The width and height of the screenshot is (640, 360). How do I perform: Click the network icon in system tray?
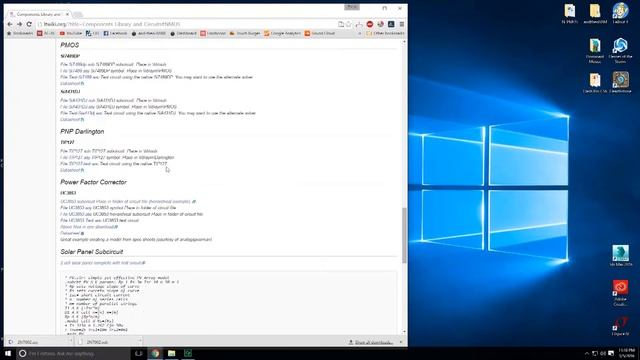pos(595,353)
